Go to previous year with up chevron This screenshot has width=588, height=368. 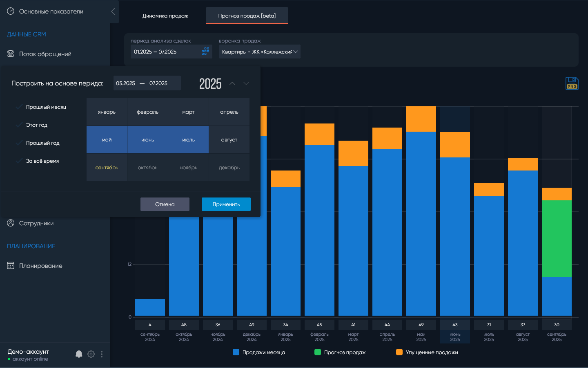232,83
